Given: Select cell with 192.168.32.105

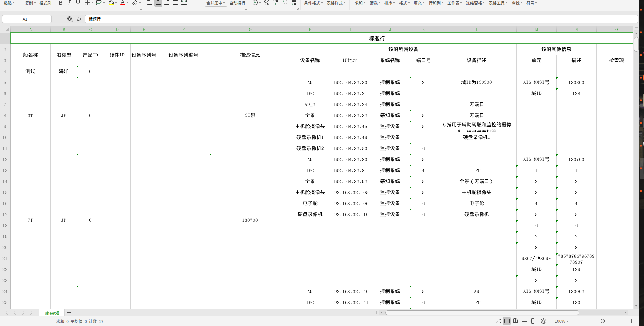Looking at the screenshot, I should pyautogui.click(x=350, y=192).
